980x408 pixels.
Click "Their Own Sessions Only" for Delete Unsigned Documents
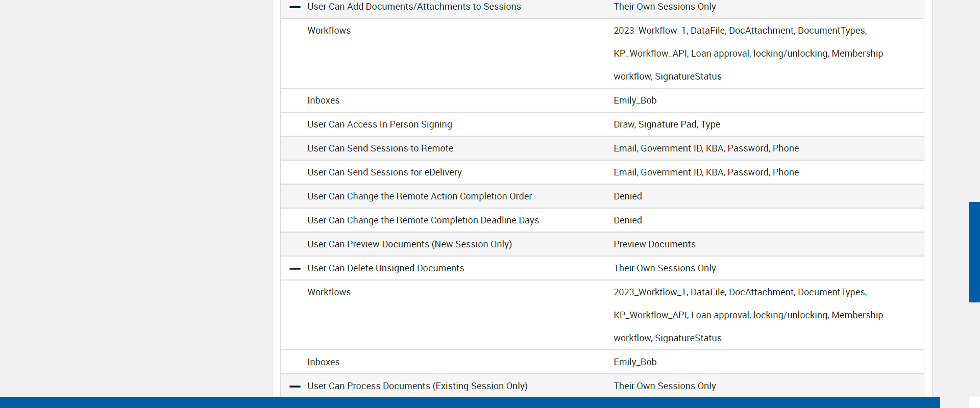point(665,268)
